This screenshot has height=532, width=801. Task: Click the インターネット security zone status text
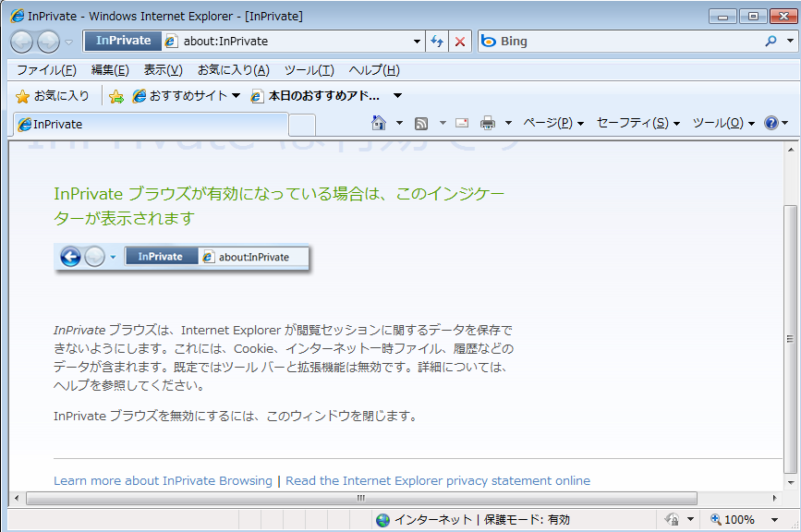pos(433,520)
